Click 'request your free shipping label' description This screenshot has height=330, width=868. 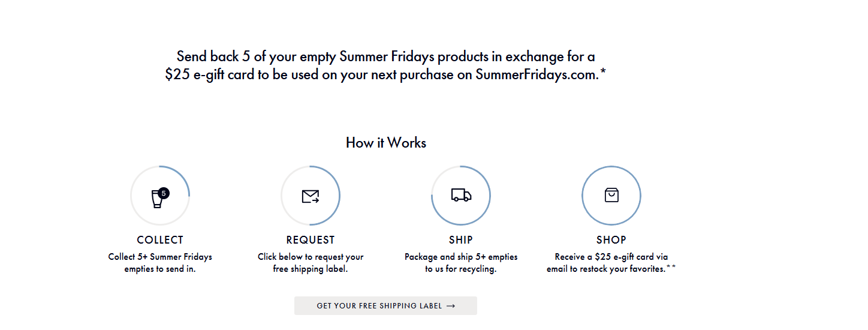tap(311, 263)
